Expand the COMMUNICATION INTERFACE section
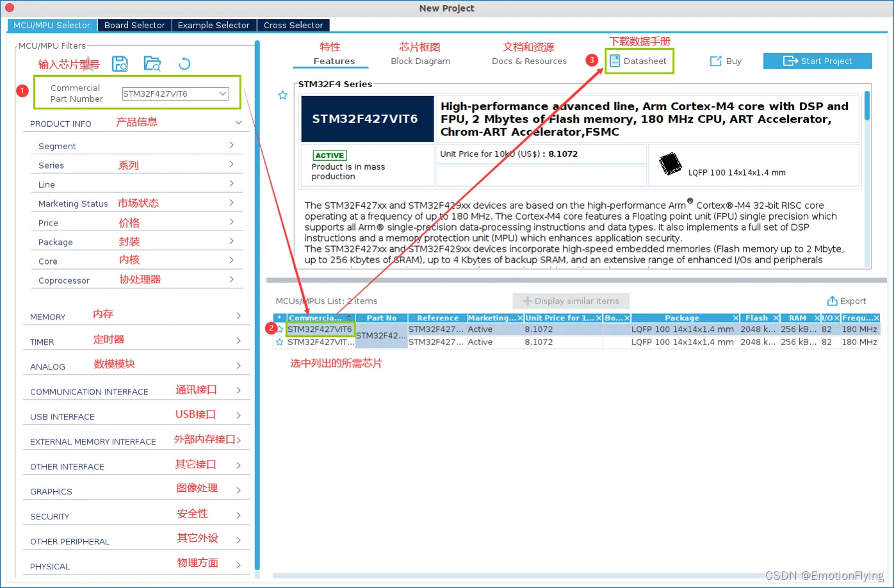894x588 pixels. pyautogui.click(x=238, y=391)
